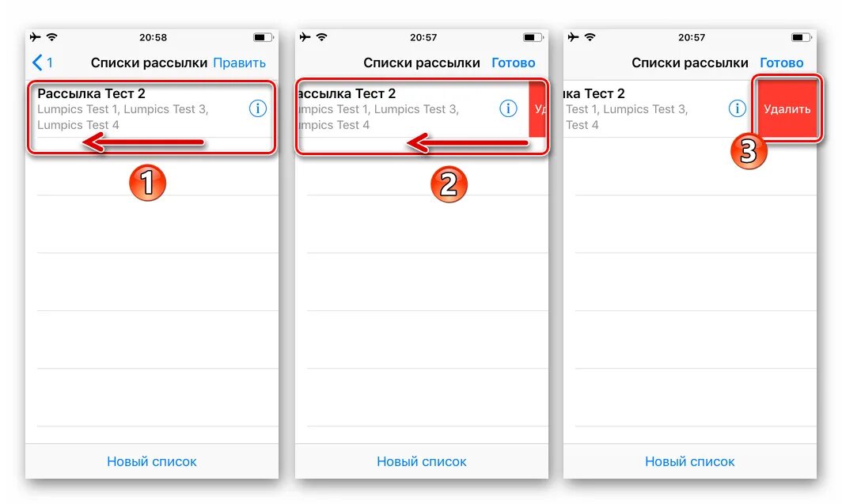Tap the red Удалить delete button

click(x=787, y=109)
